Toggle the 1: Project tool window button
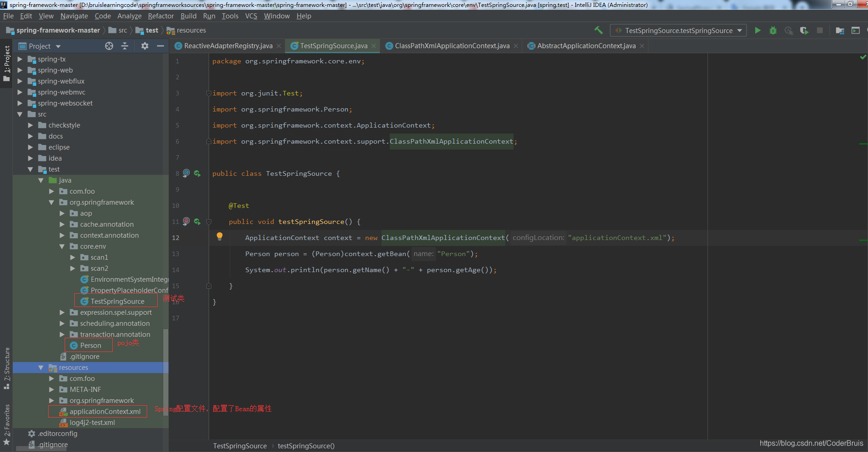The height and width of the screenshot is (452, 868). pyautogui.click(x=6, y=63)
